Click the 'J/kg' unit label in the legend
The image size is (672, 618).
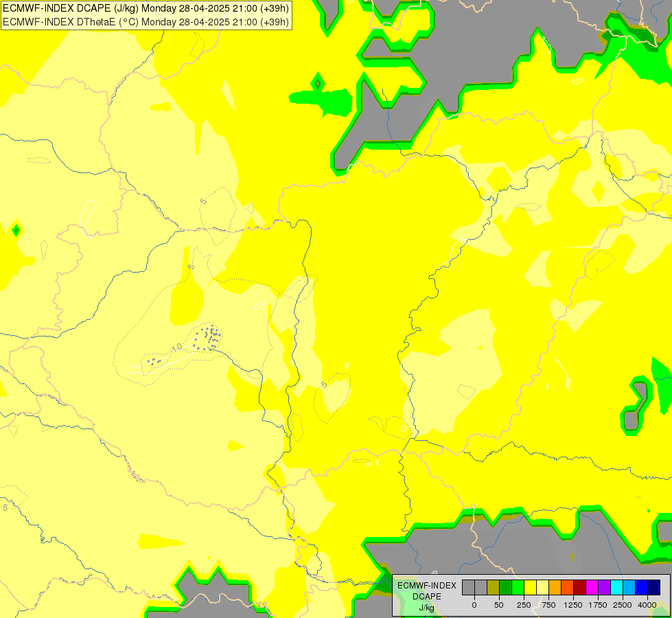coord(427,608)
